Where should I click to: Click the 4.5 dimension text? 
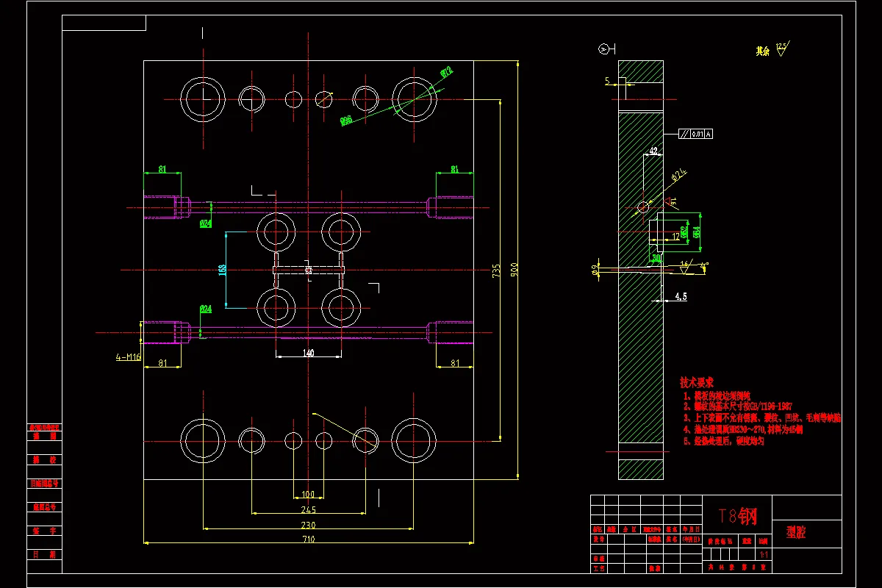(680, 297)
